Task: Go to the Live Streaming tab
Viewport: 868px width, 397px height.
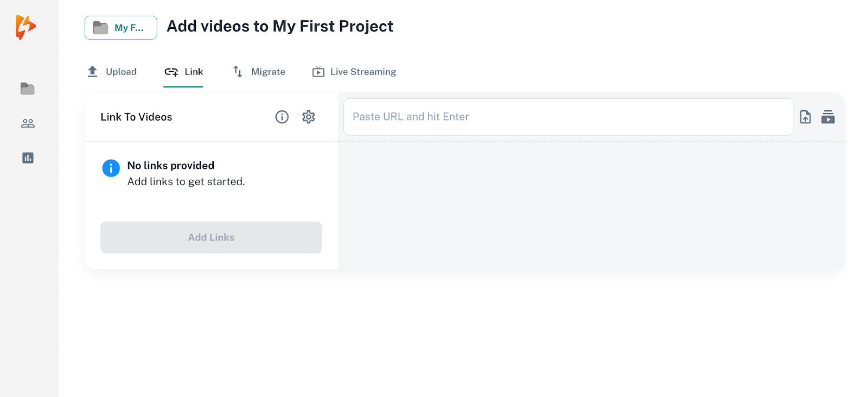Action: tap(354, 72)
